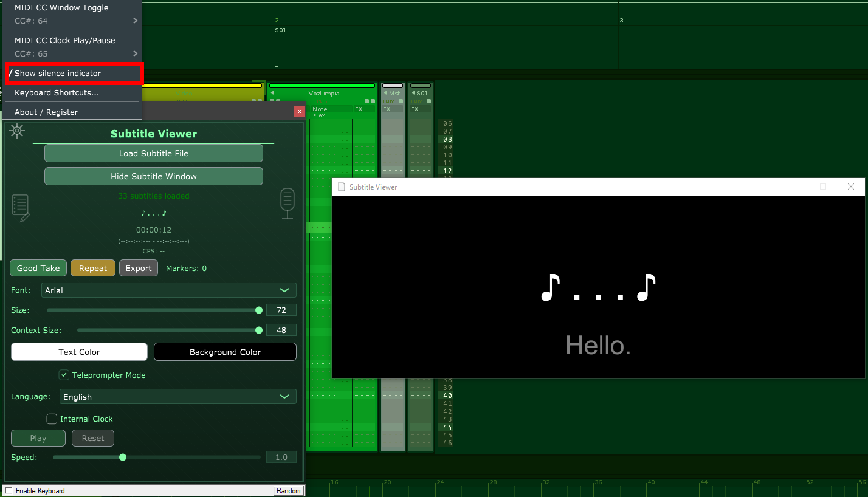Adjust the Context Size slider

170,331
